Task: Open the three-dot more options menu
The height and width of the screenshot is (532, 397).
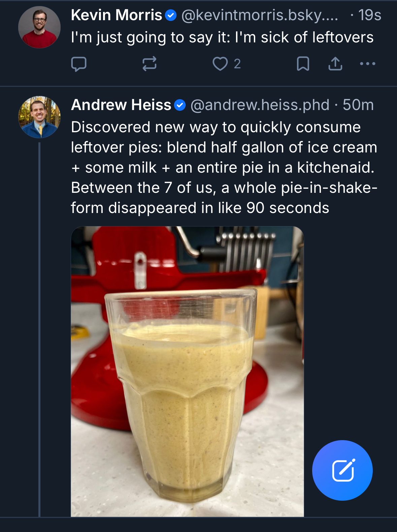Action: (x=367, y=64)
